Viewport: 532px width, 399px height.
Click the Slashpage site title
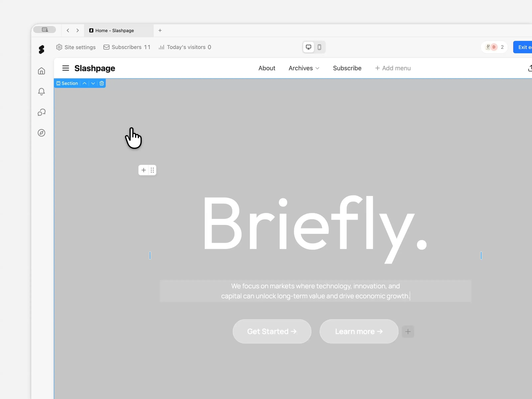(x=95, y=68)
